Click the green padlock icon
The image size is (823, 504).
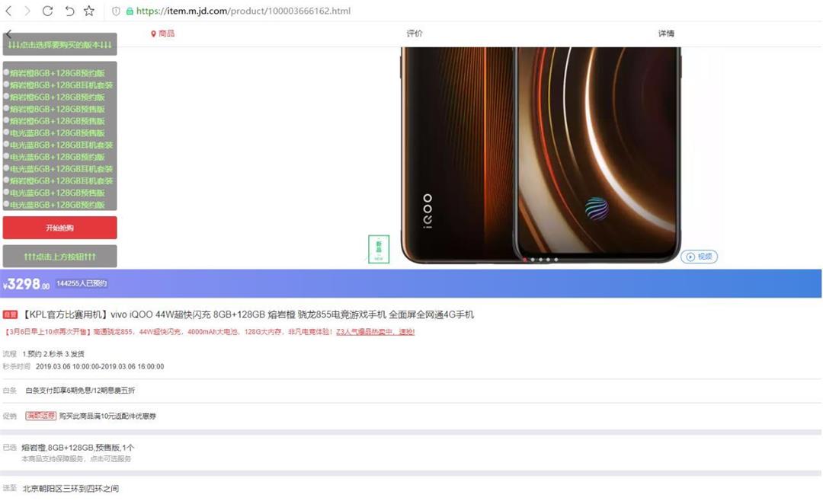[130, 11]
